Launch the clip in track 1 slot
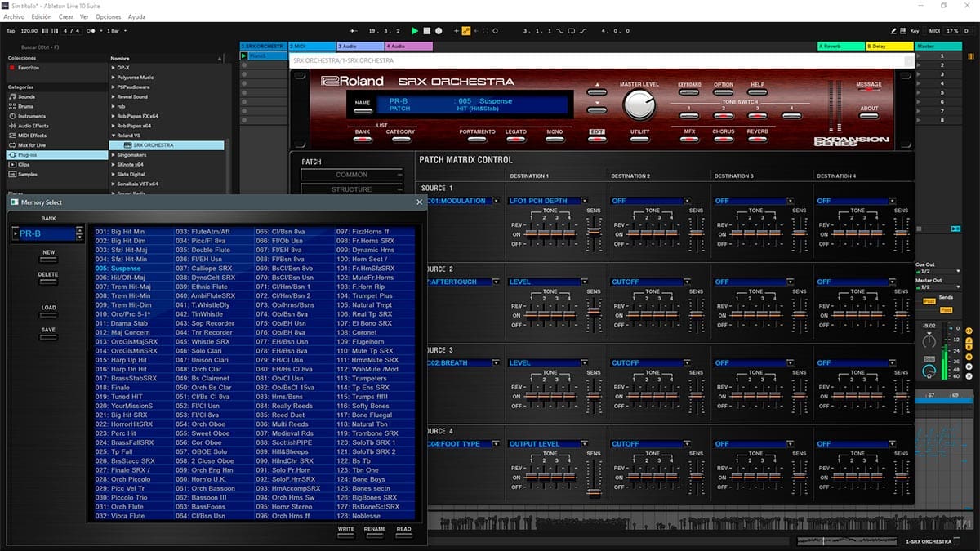980x551 pixels. point(244,56)
